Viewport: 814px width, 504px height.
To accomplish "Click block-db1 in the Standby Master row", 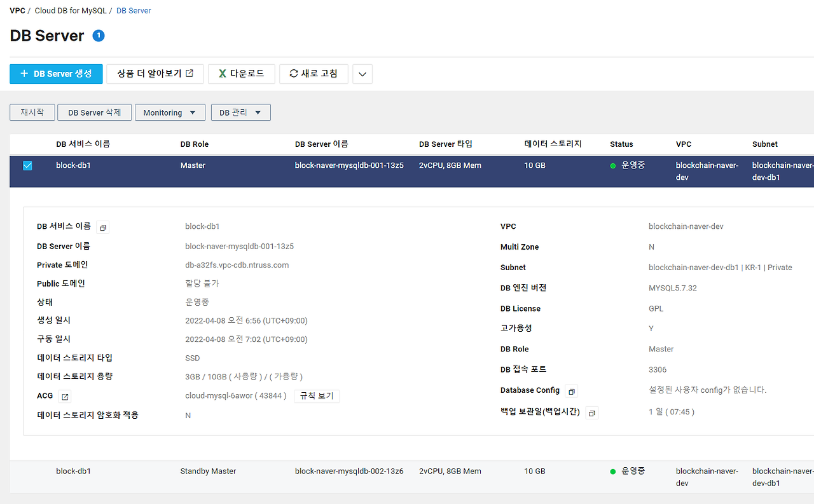I will tap(74, 472).
